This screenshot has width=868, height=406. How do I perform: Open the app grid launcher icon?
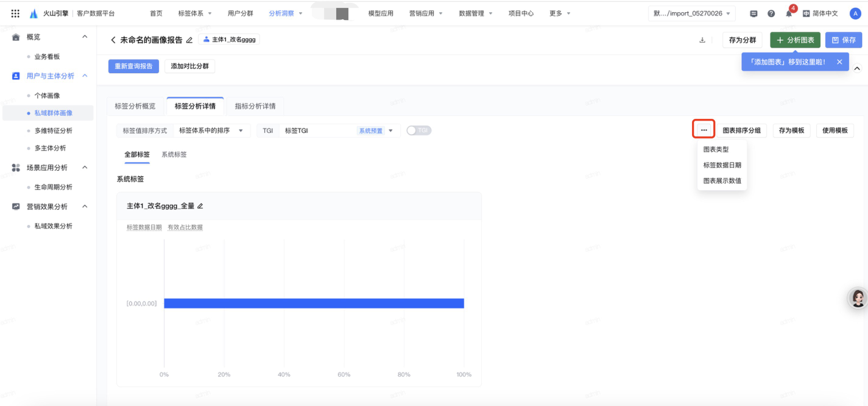pos(15,13)
